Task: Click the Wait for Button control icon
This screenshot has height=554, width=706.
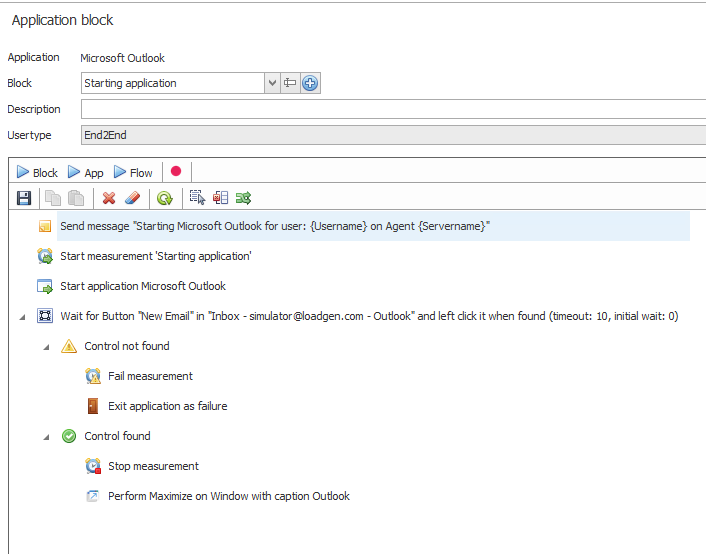Action: tap(45, 316)
